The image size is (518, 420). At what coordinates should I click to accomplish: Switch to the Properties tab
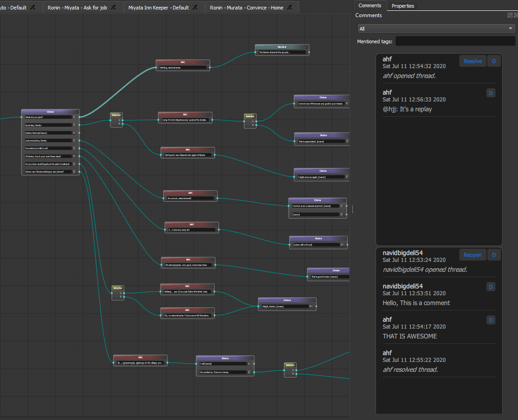coord(403,6)
